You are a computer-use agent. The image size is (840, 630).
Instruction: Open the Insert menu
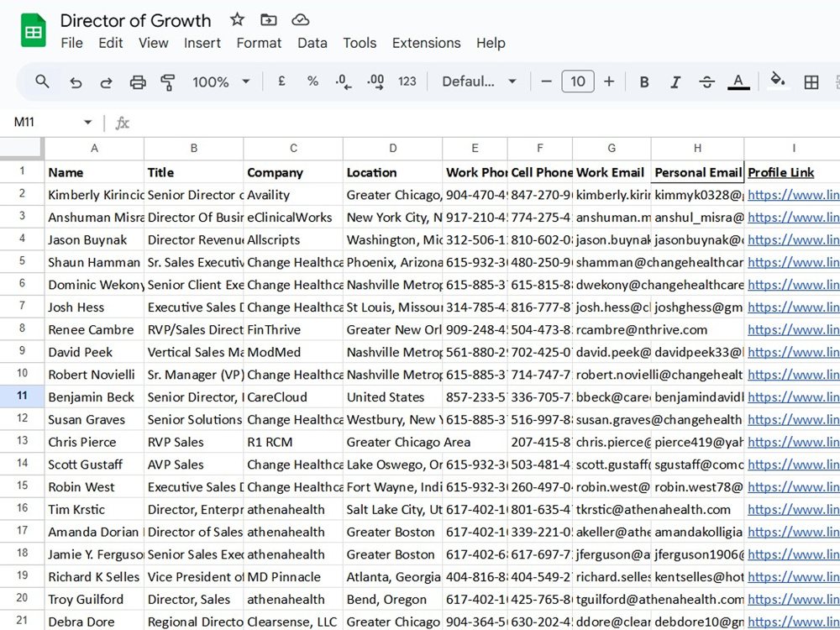click(202, 43)
